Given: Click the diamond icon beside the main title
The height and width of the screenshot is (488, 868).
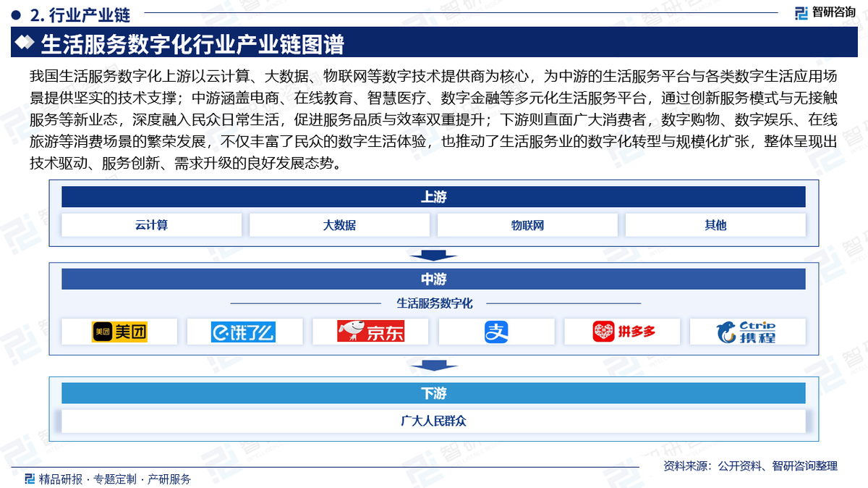Looking at the screenshot, I should (x=24, y=44).
